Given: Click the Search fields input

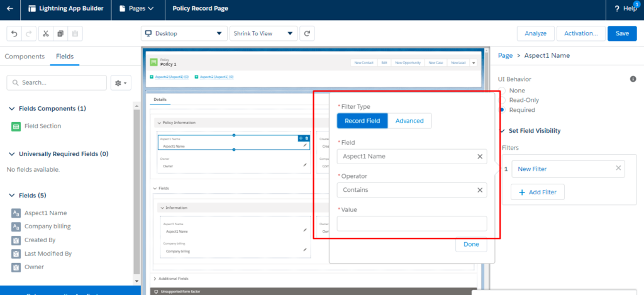Looking at the screenshot, I should coord(57,83).
